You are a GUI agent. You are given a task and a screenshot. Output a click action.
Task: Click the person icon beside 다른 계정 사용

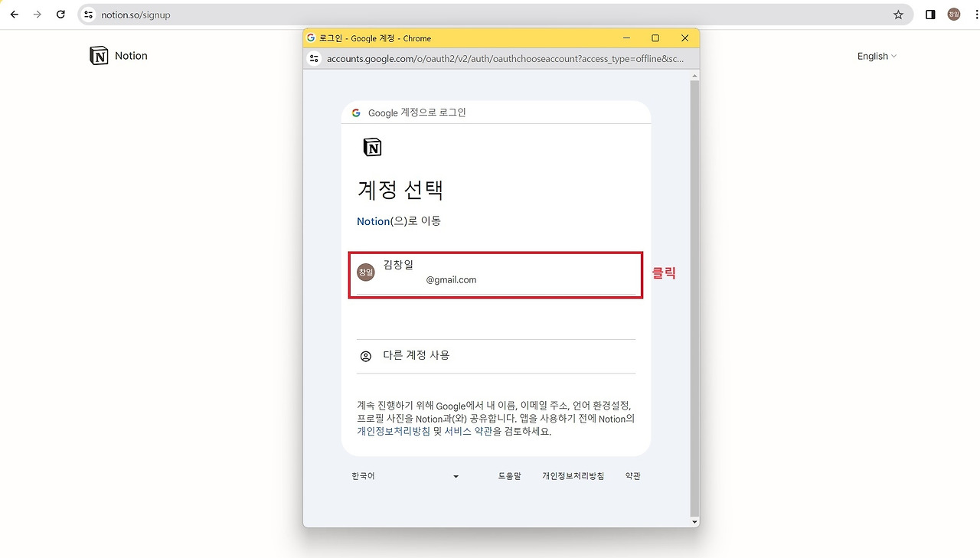coord(366,356)
